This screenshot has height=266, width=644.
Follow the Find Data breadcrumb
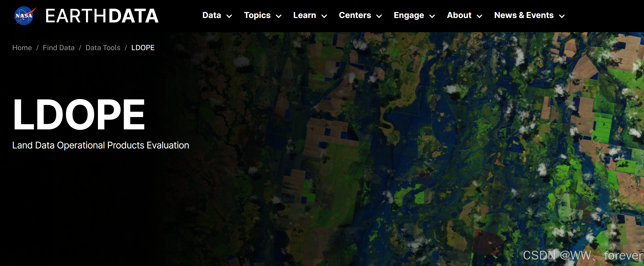59,48
